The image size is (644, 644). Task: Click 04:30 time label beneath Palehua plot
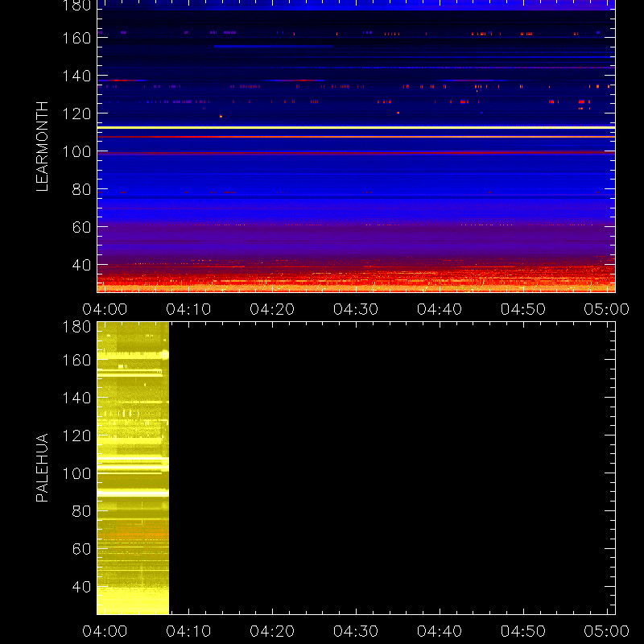point(356,631)
